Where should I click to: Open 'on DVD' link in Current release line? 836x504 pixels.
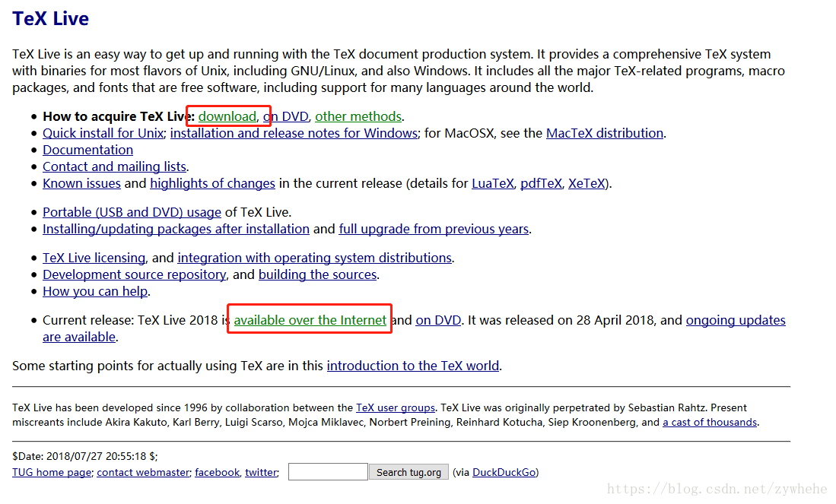tap(438, 320)
